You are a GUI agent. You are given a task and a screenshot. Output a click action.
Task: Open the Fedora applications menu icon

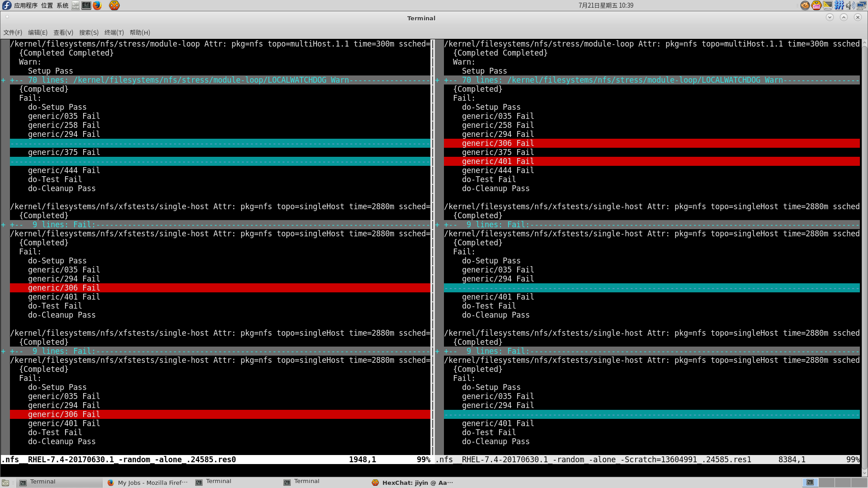pyautogui.click(x=7, y=5)
